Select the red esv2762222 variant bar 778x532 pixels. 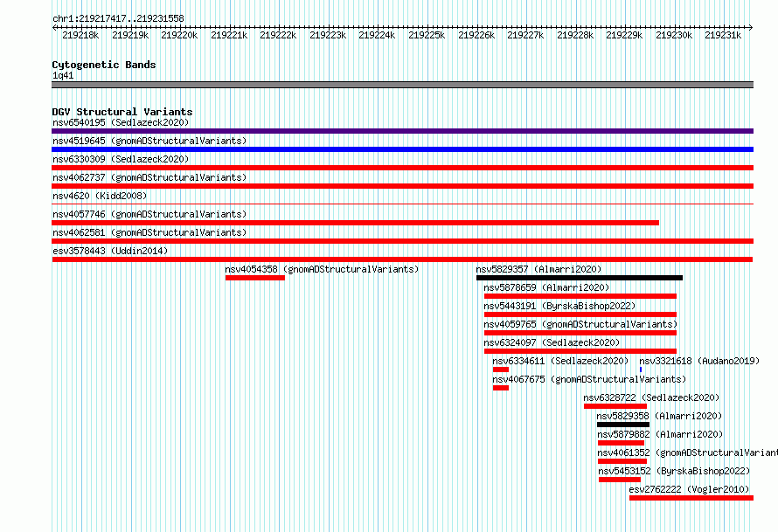pos(691,498)
